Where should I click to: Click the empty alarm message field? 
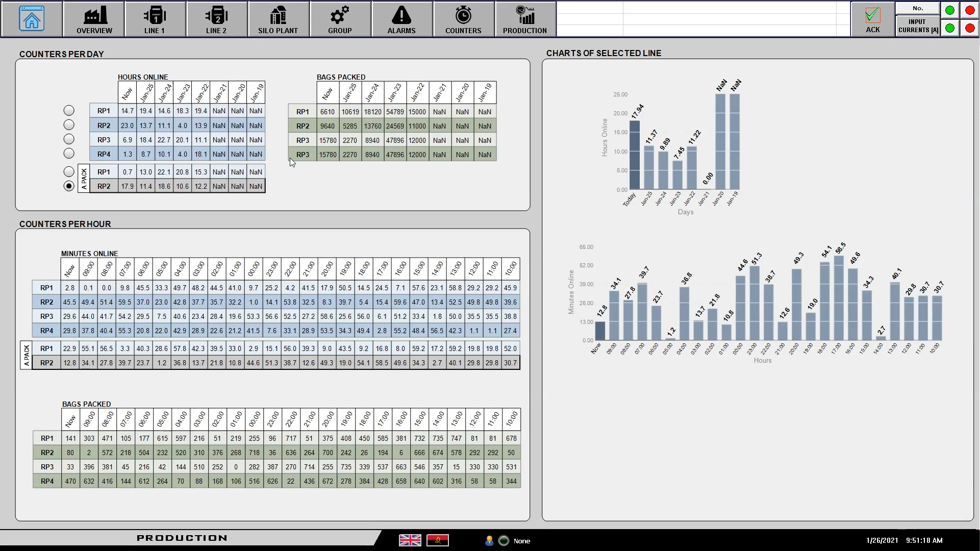[703, 19]
